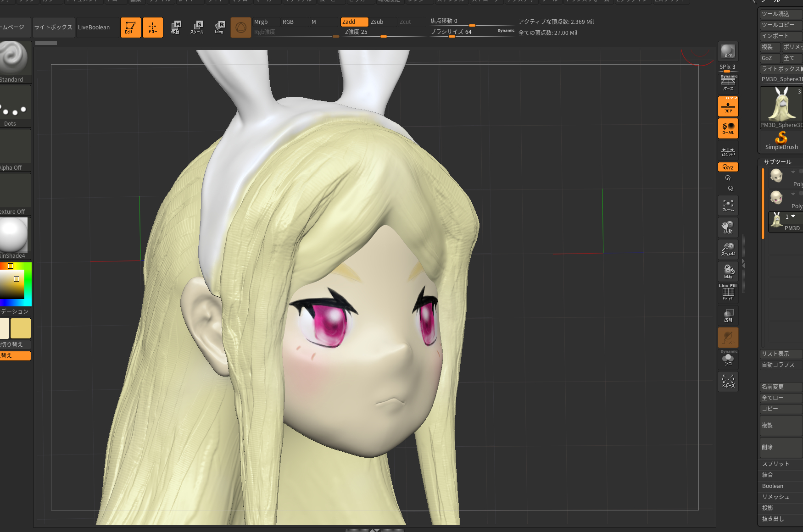Screen dimensions: 803x532
Task: Select the yellow main color swatch
Action: (21, 328)
